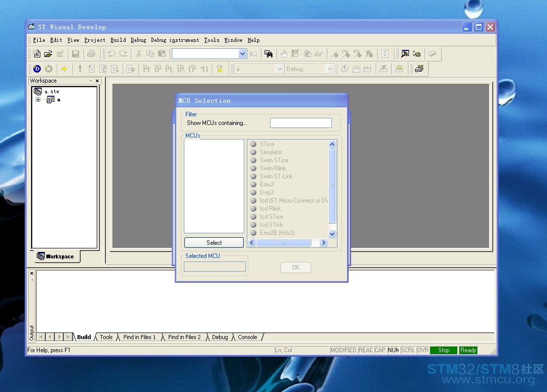Start debugging with blue D icon
The width and height of the screenshot is (547, 392).
37,69
